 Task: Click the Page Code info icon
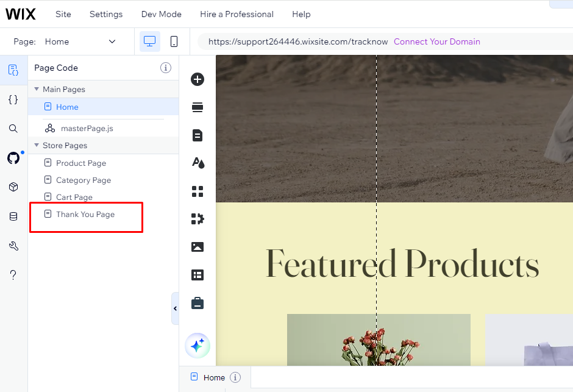[x=166, y=68]
